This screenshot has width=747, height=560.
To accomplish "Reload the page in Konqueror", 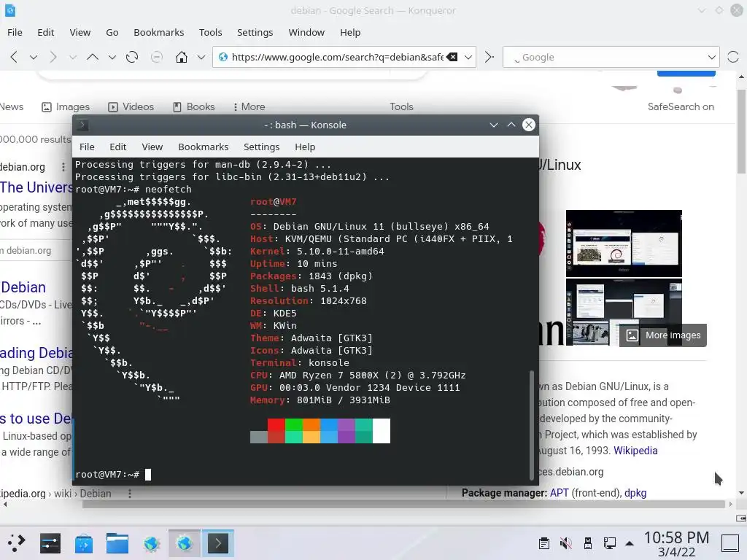I will point(132,57).
